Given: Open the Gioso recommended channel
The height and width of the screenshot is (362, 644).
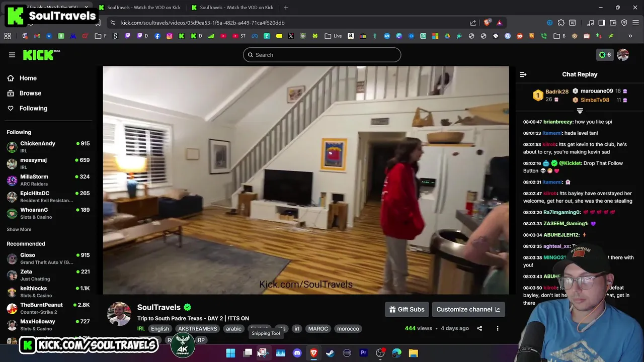Looking at the screenshot, I should tap(48, 258).
